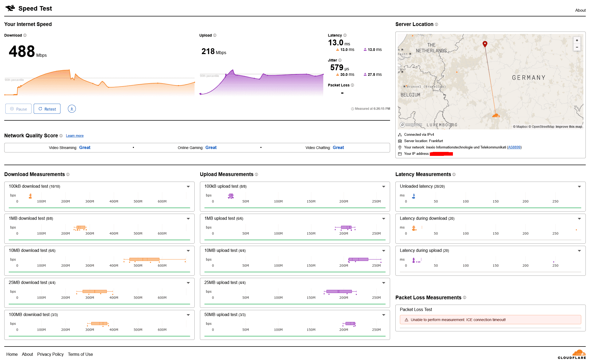Viewport: 590px width, 364px height.
Task: Go to Home in the footer
Action: [12, 354]
